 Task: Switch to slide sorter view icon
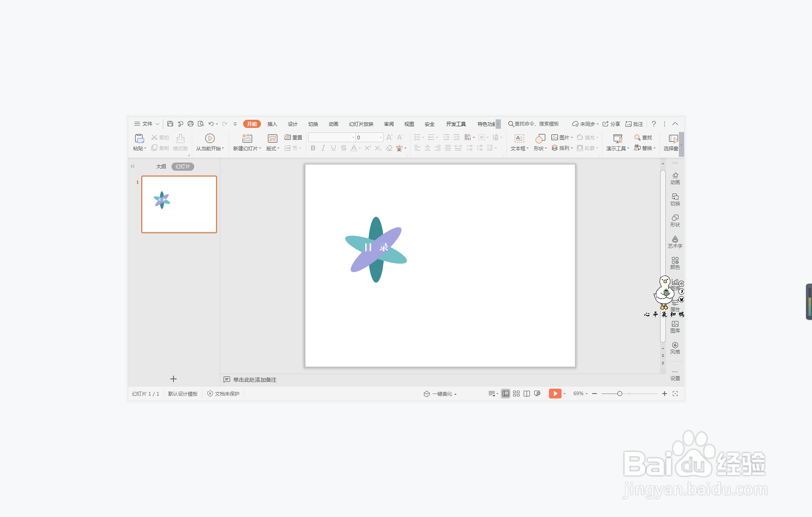pyautogui.click(x=516, y=394)
